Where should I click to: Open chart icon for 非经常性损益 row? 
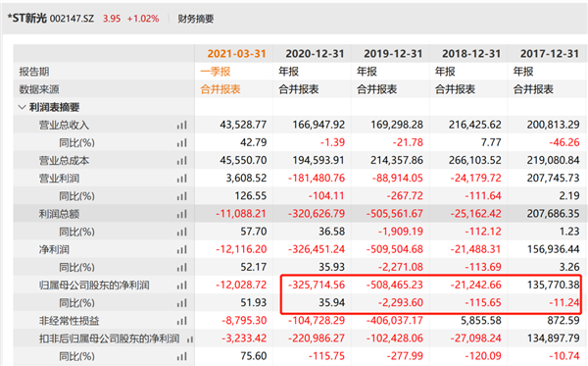click(182, 321)
